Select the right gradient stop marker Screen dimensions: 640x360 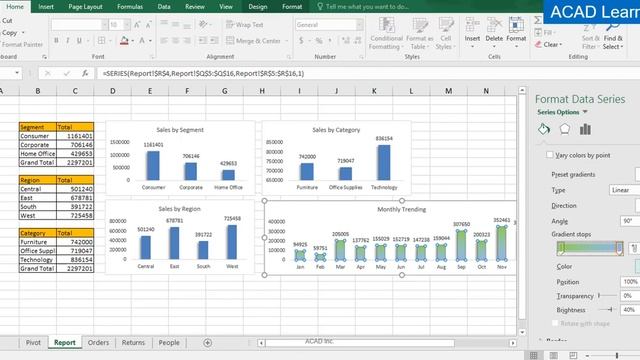(619, 248)
